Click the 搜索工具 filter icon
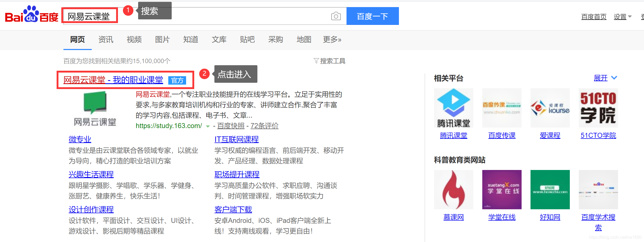The height and width of the screenshot is (242, 644). point(316,61)
